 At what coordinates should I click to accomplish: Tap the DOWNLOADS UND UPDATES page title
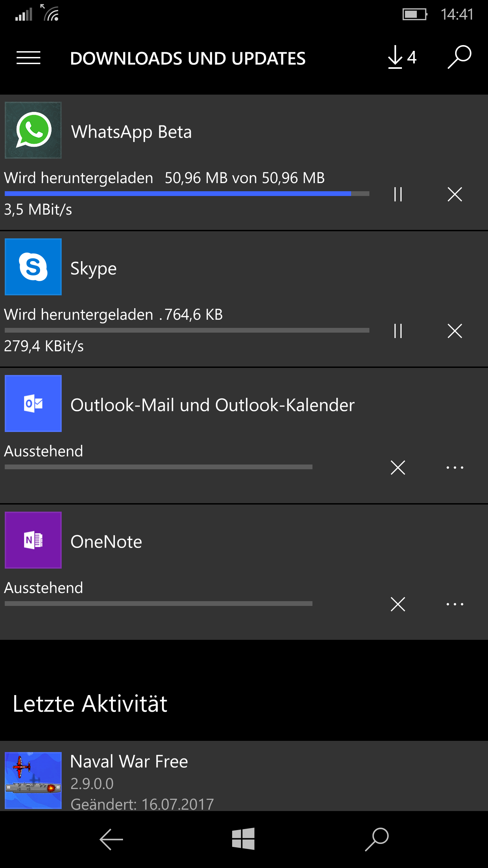click(x=188, y=58)
